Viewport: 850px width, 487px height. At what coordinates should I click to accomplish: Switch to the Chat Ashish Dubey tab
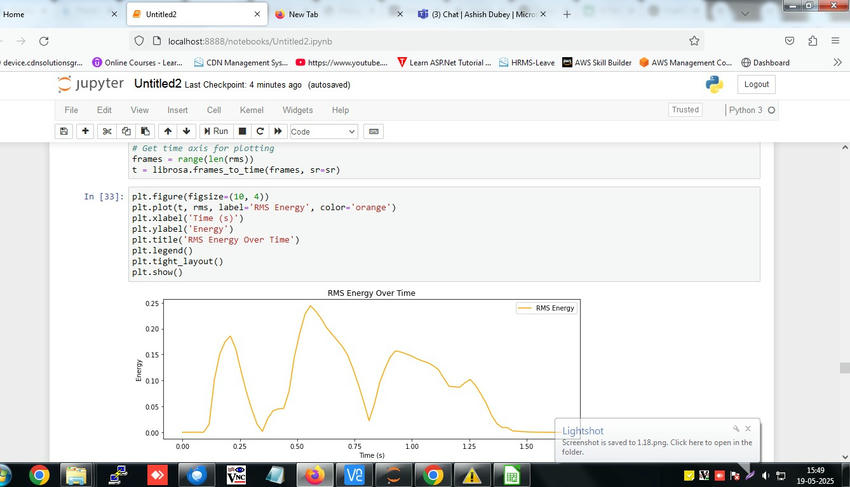(481, 14)
